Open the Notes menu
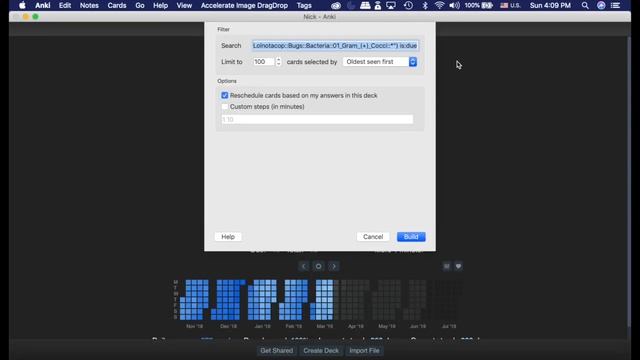Image resolution: width=640 pixels, height=360 pixels. click(x=89, y=5)
